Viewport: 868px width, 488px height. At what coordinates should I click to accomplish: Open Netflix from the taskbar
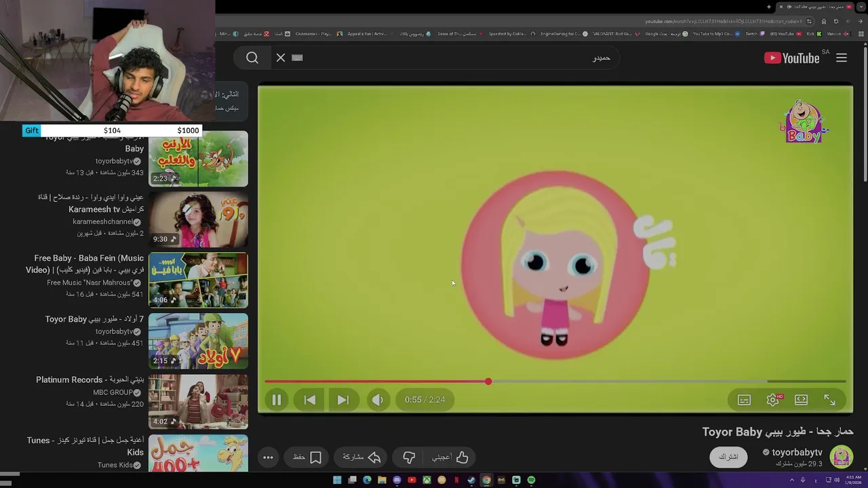click(x=456, y=480)
